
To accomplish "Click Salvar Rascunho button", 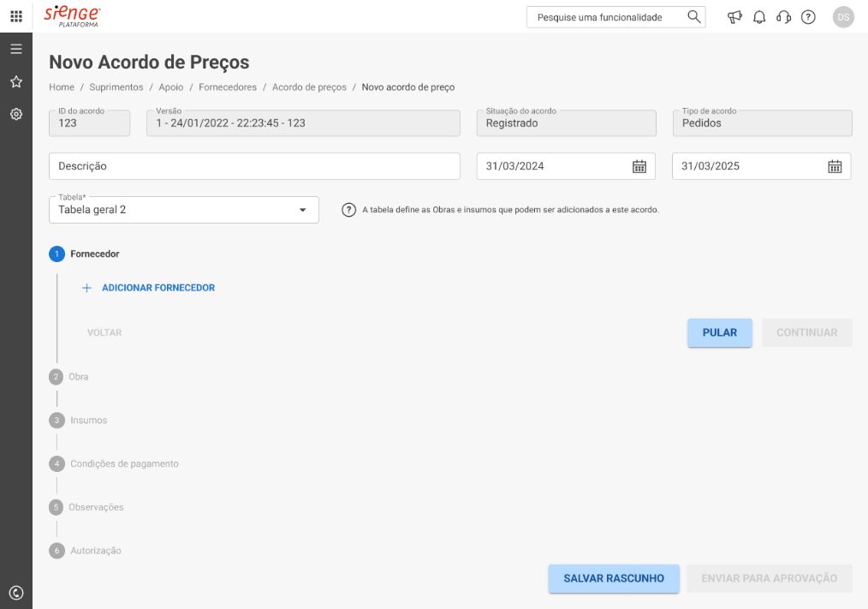I will tap(614, 578).
